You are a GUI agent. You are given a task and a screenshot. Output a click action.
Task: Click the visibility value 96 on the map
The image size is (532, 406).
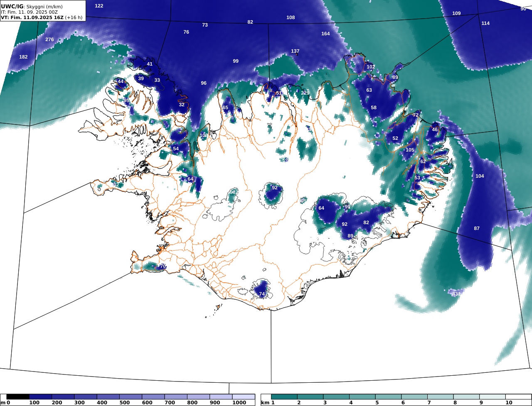[204, 83]
